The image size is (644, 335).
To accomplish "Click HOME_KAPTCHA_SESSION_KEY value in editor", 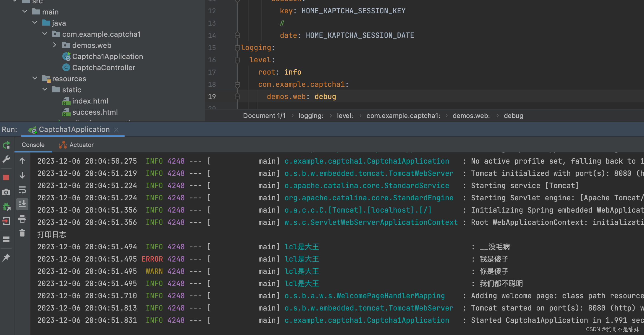I will tap(353, 11).
